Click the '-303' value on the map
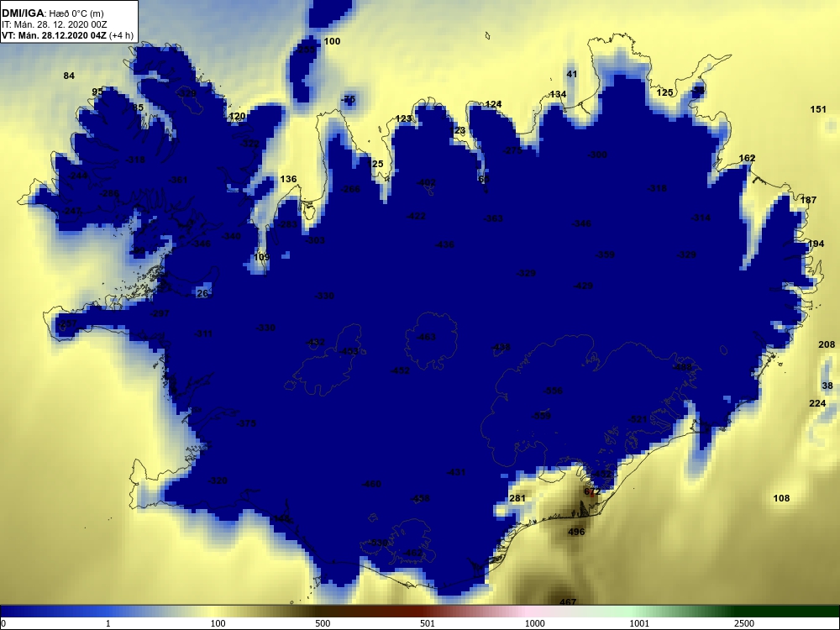The image size is (840, 630). pos(315,240)
